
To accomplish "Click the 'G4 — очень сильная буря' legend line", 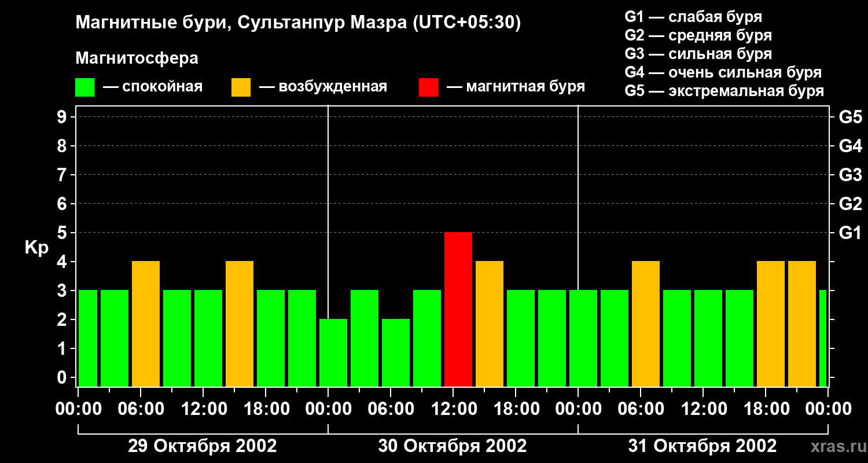I will (723, 72).
